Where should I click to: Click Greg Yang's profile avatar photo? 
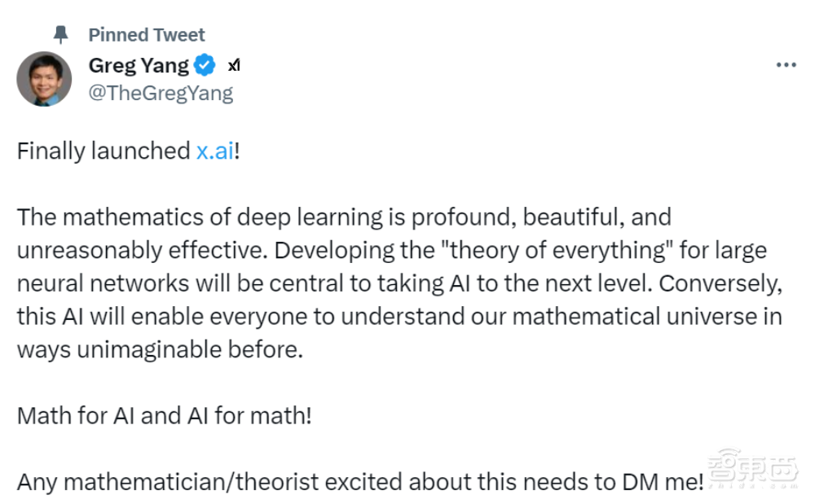pos(44,79)
